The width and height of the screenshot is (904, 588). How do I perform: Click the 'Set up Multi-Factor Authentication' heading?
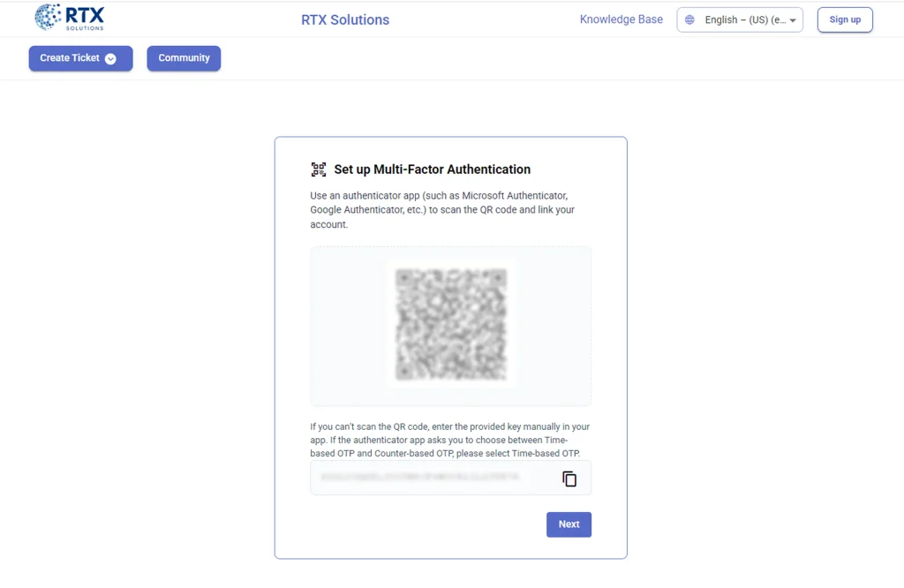[432, 169]
